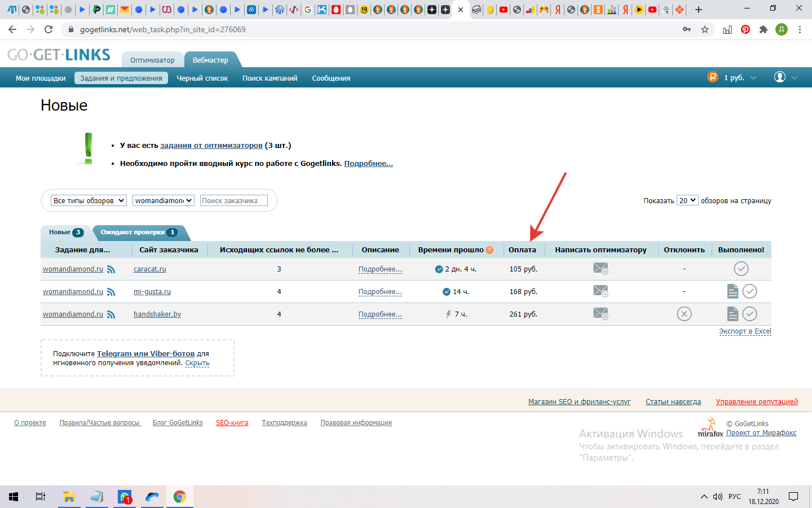Open the 'Ожидают проверки' tab
The width and height of the screenshot is (812, 508).
(139, 233)
